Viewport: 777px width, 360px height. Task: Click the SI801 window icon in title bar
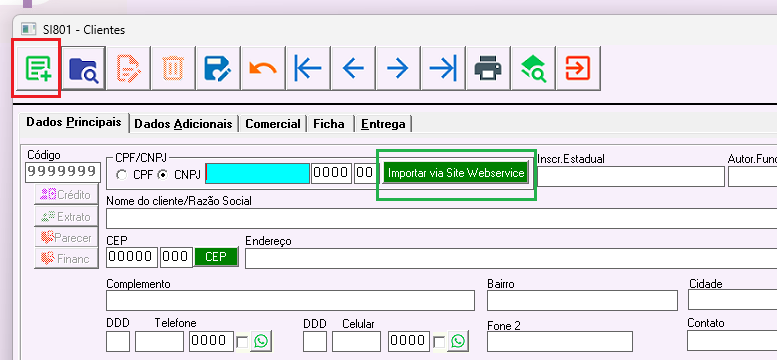pos(29,29)
